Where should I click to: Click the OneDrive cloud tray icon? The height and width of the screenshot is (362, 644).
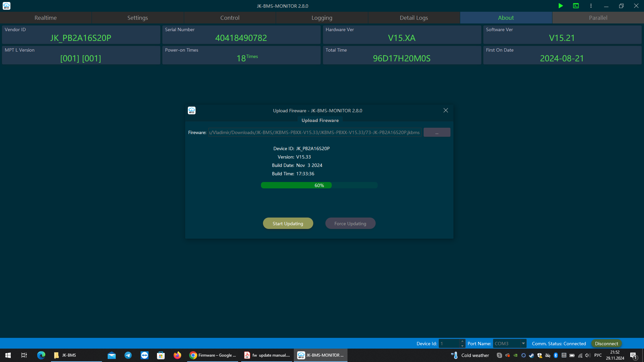pos(548,355)
